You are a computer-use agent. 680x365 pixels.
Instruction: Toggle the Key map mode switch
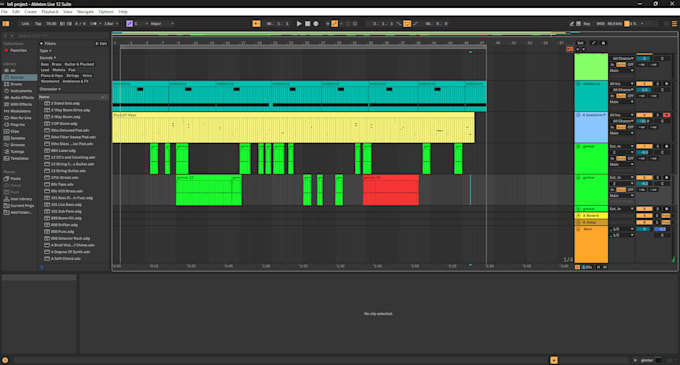point(587,24)
